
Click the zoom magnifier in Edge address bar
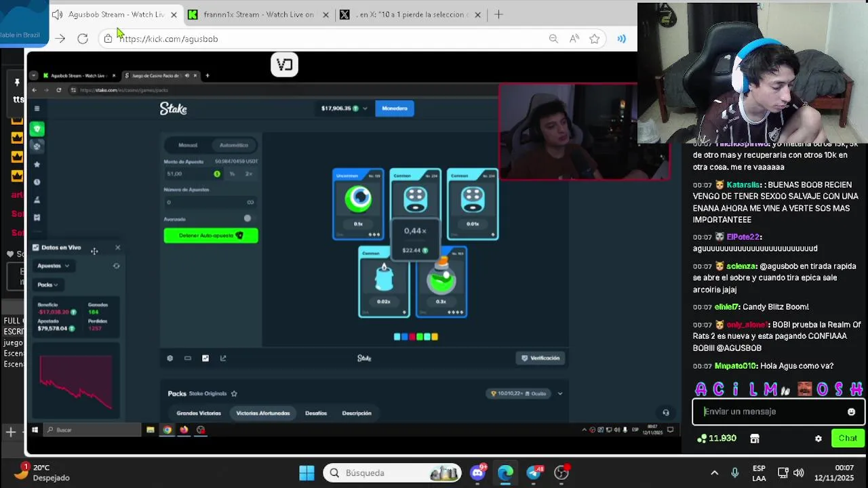(553, 39)
